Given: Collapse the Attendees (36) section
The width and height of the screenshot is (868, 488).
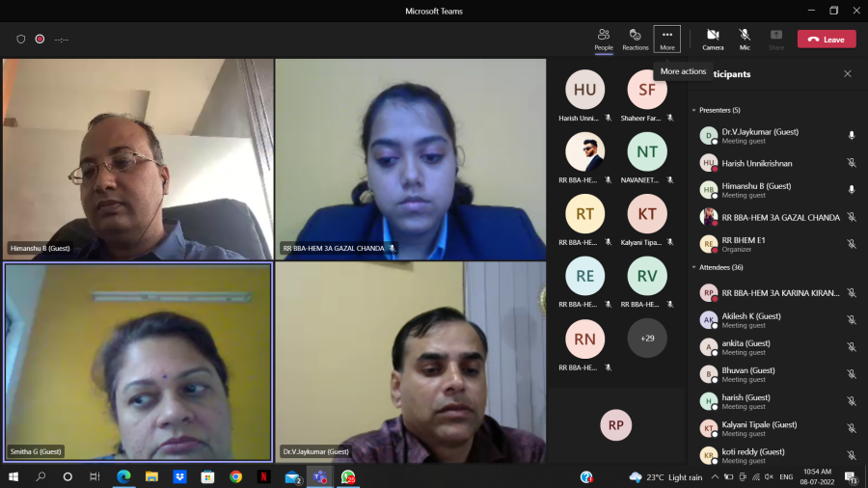Looking at the screenshot, I should pyautogui.click(x=694, y=267).
